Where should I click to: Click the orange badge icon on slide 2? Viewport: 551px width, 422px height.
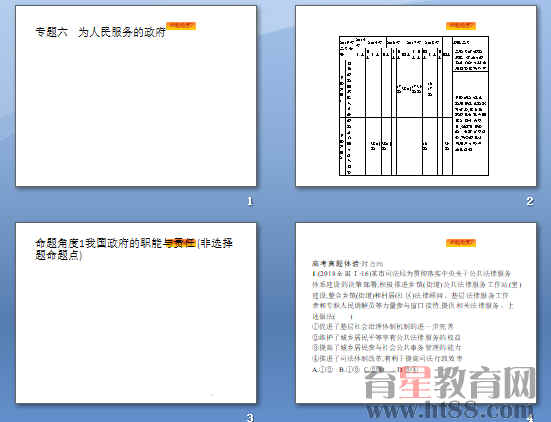(x=461, y=26)
